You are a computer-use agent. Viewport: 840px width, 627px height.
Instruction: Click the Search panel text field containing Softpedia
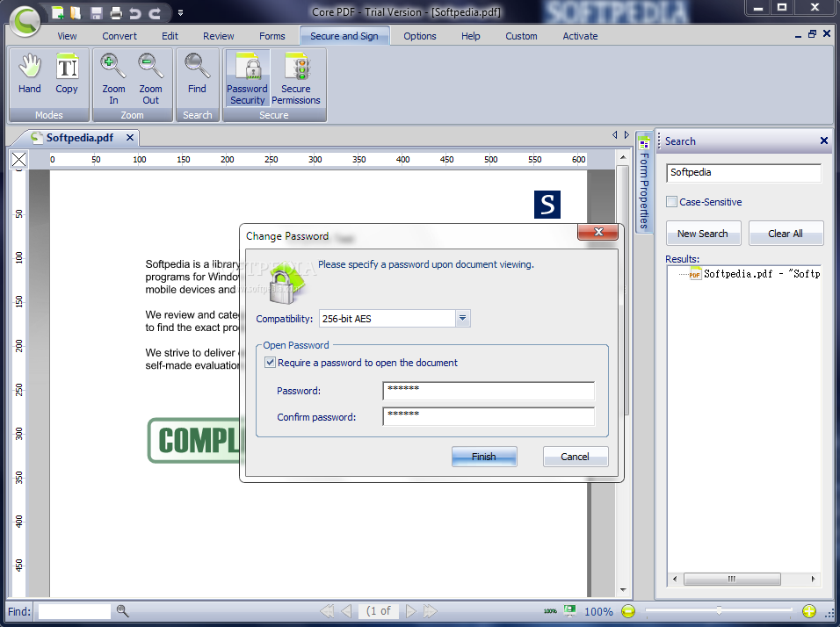[x=743, y=173]
